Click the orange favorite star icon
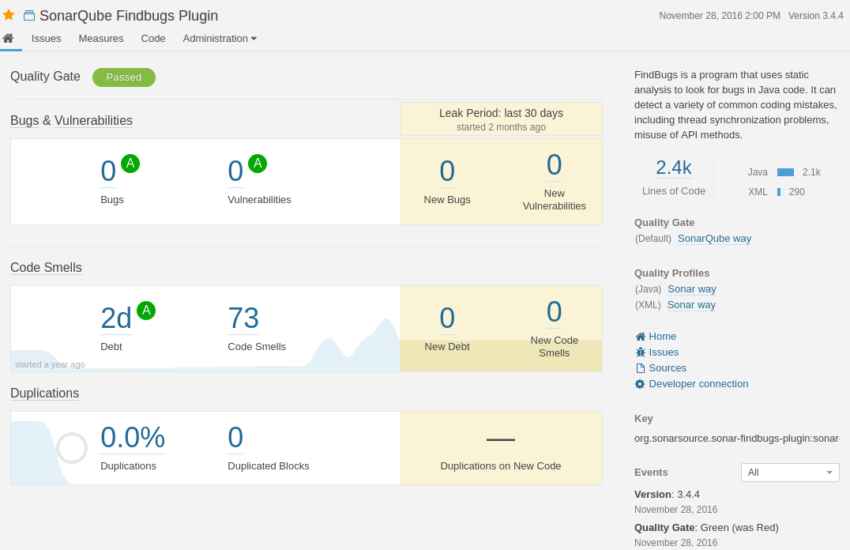This screenshot has height=550, width=850. click(9, 15)
